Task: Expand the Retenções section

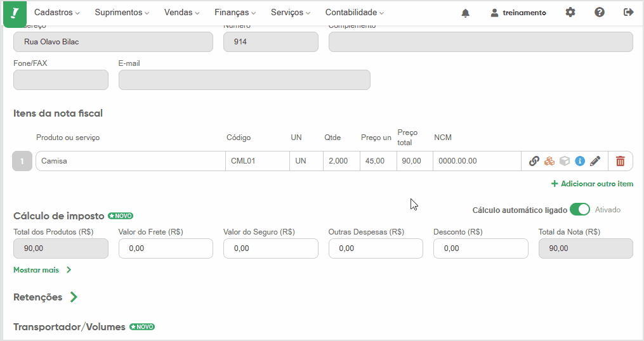Action: click(45, 297)
